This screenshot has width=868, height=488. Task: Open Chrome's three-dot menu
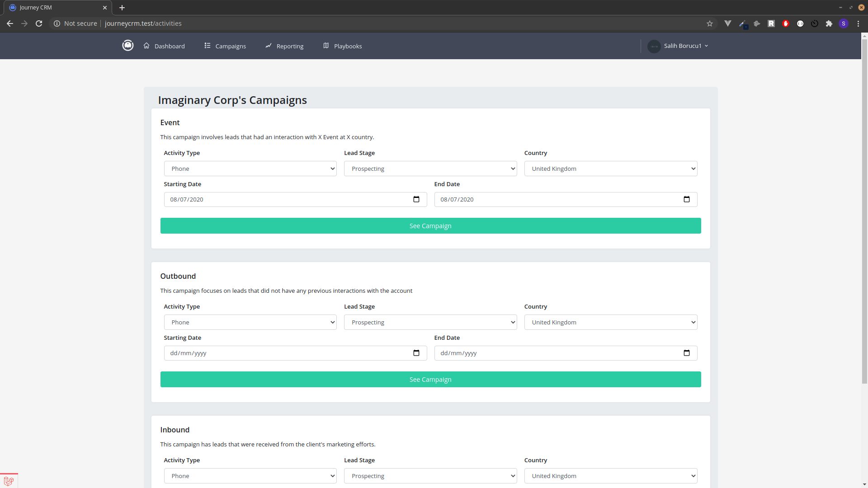click(858, 23)
